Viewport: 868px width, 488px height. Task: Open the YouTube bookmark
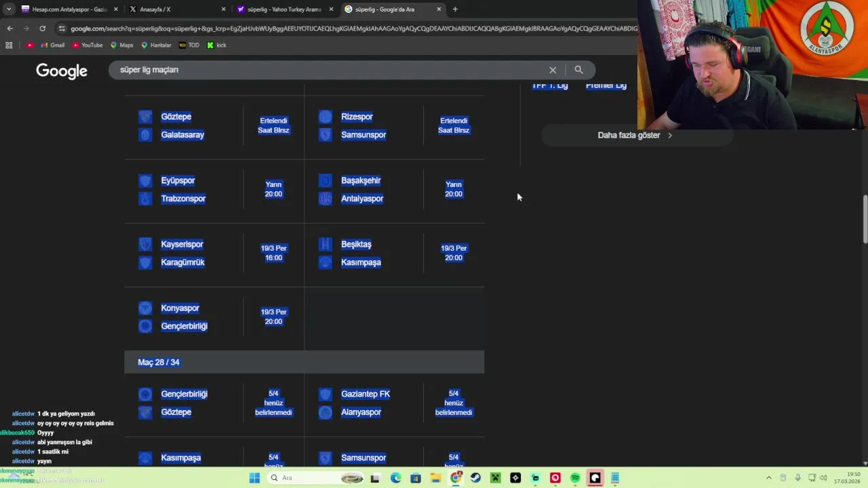[87, 45]
